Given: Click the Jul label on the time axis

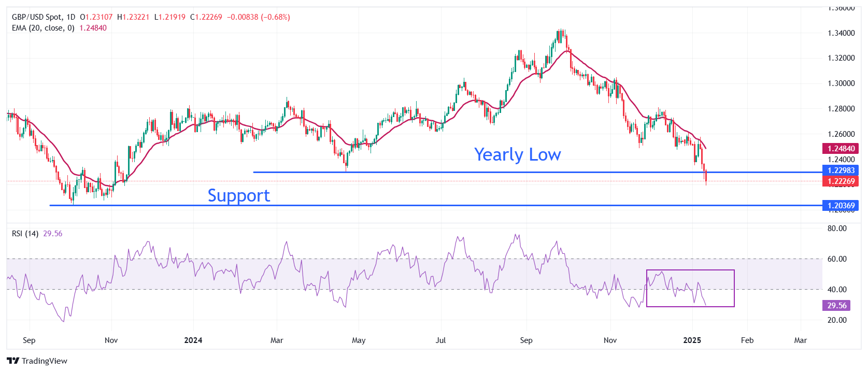Looking at the screenshot, I should tap(440, 340).
